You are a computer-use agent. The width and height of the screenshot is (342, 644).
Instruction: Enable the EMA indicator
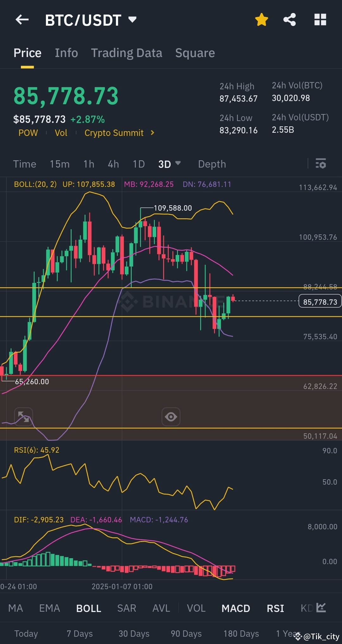(49, 608)
